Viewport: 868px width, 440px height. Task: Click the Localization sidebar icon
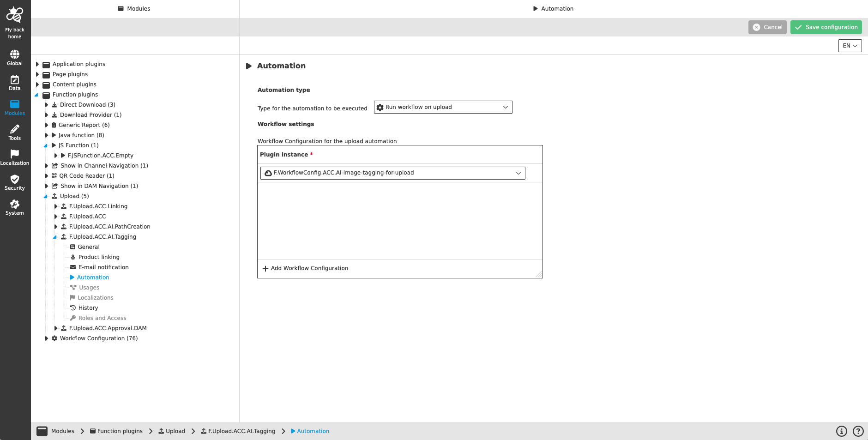[x=14, y=157]
